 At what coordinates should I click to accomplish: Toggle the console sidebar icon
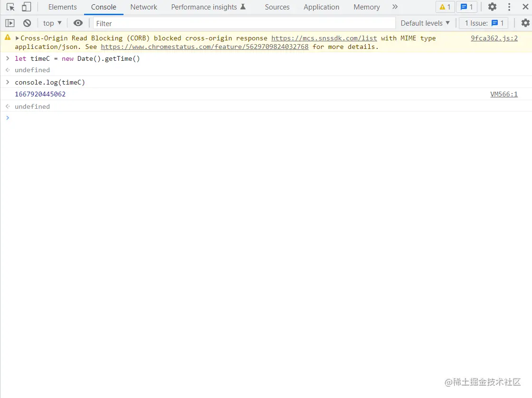pos(10,23)
